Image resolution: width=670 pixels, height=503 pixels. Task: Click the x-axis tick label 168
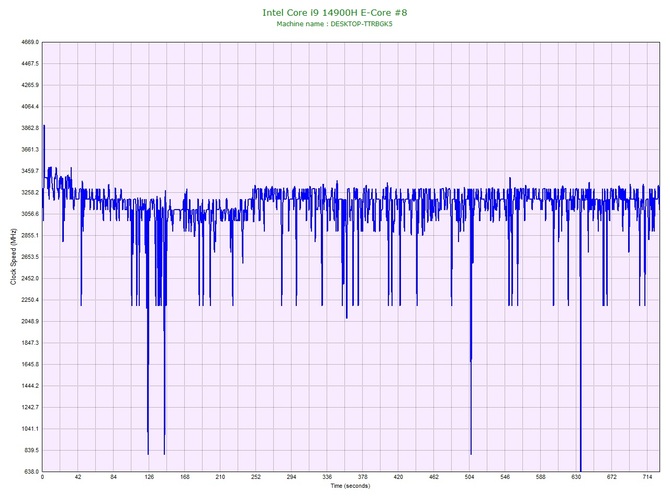tap(185, 477)
